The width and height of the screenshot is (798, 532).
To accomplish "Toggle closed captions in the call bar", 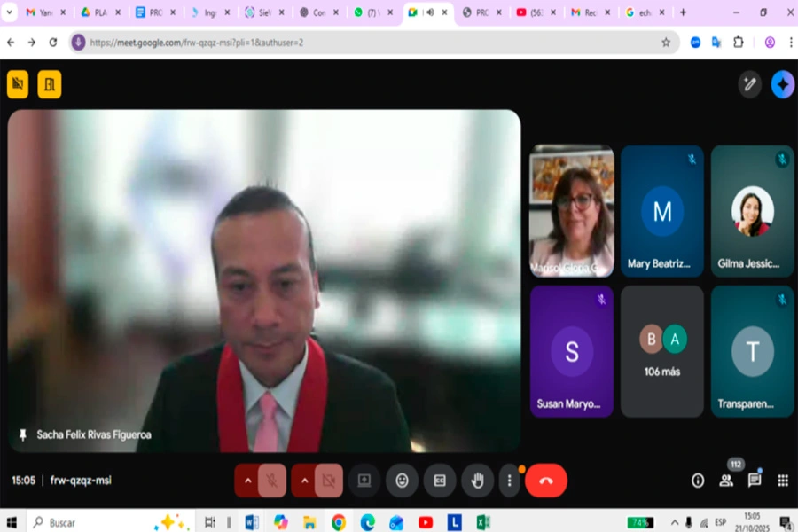I will tap(439, 481).
